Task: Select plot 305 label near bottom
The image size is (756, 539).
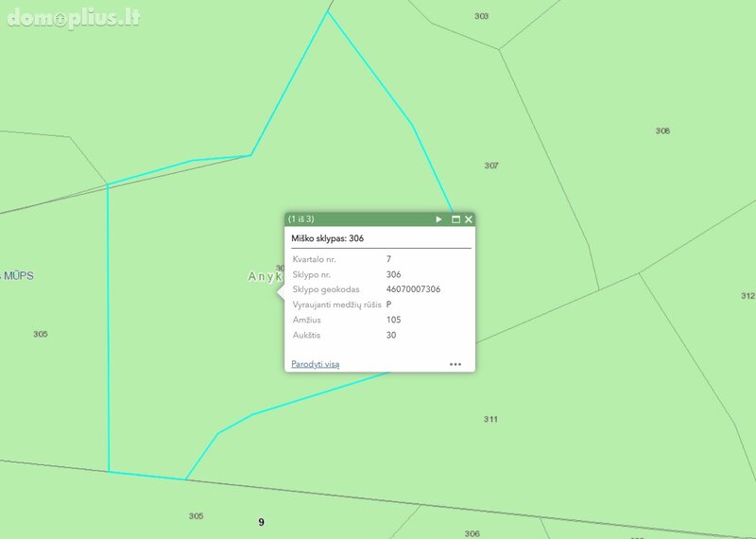Action: coord(196,516)
